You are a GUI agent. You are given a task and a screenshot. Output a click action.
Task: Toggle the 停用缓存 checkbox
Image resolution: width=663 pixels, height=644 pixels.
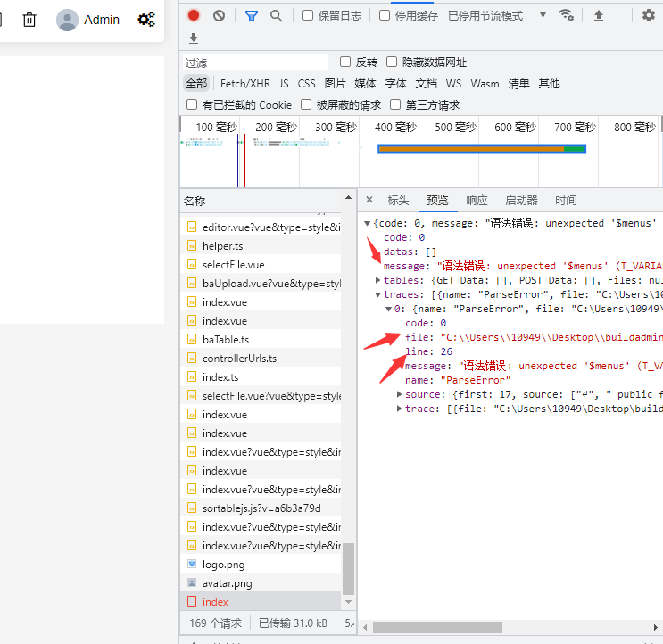pos(385,15)
